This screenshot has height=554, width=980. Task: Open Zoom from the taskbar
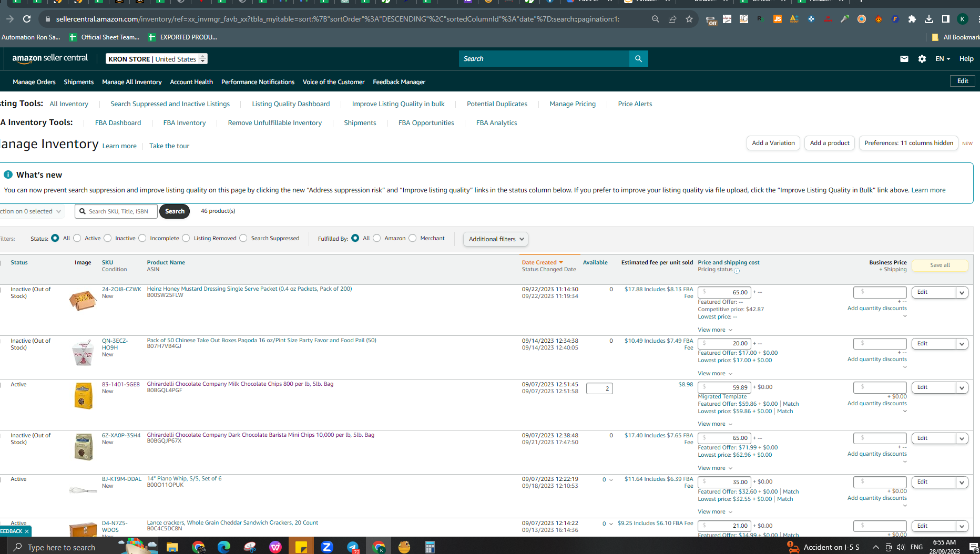tap(327, 547)
